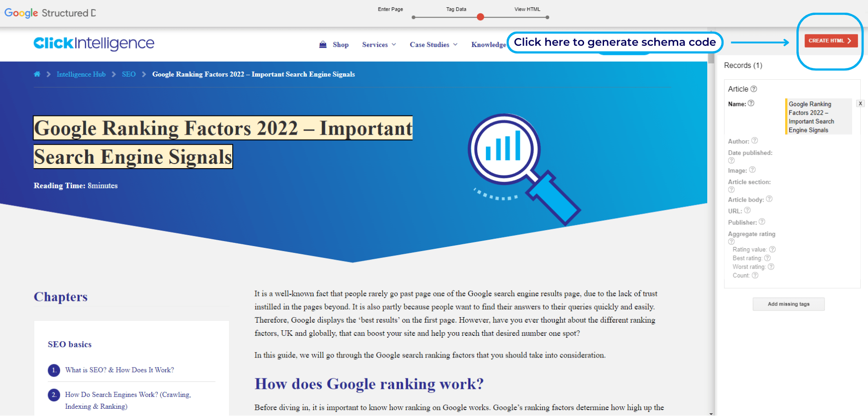This screenshot has height=416, width=868.
Task: Click the Click Intelligence site logo
Action: click(94, 44)
